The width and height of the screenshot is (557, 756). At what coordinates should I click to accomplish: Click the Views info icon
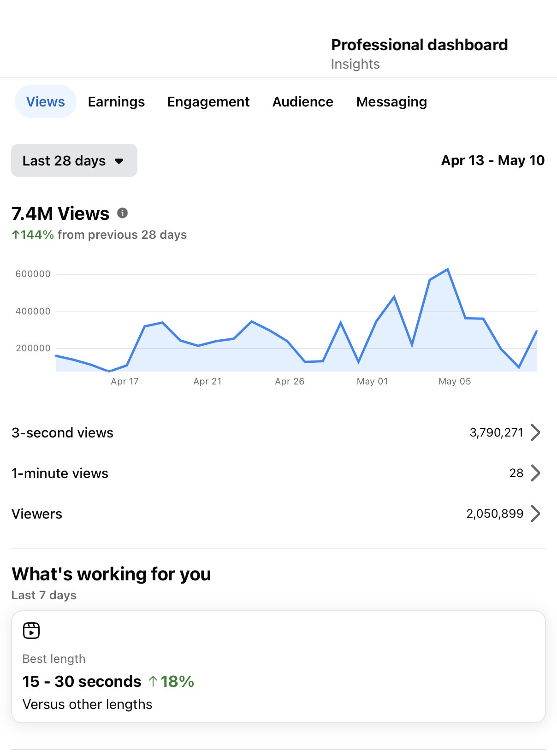point(122,213)
